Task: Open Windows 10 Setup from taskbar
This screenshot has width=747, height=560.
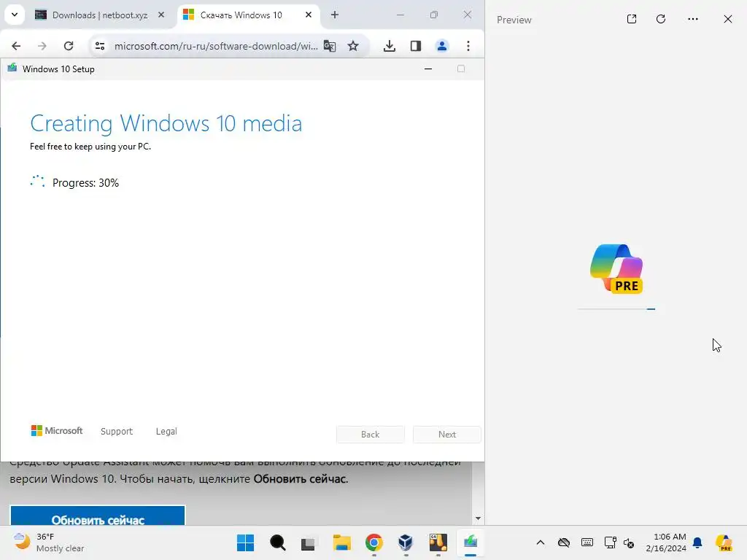Action: point(471,542)
